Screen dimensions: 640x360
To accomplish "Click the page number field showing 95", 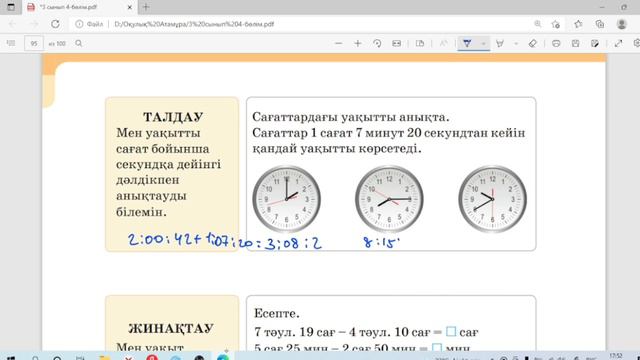I will (34, 43).
